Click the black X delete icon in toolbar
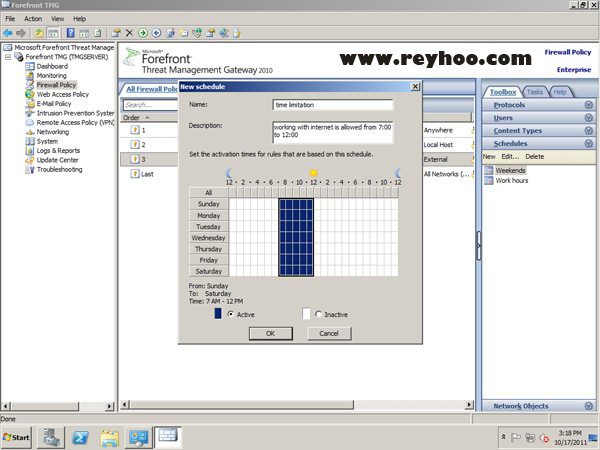This screenshot has width=600, height=450. point(129,33)
